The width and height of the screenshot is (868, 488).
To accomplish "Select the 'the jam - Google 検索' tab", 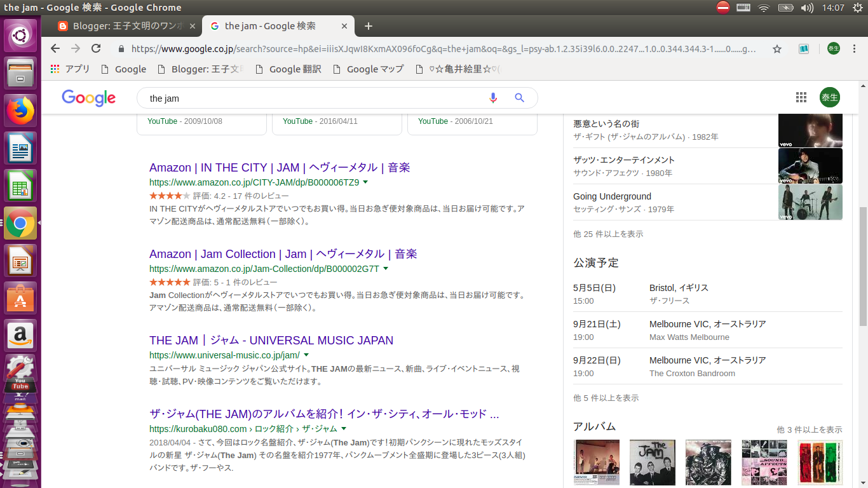I will coord(278,26).
